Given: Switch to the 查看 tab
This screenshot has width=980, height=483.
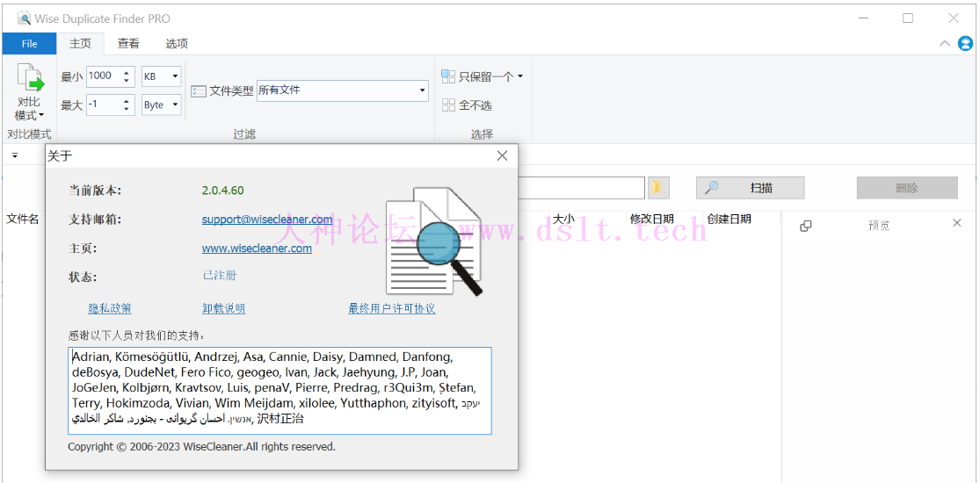Looking at the screenshot, I should (128, 43).
